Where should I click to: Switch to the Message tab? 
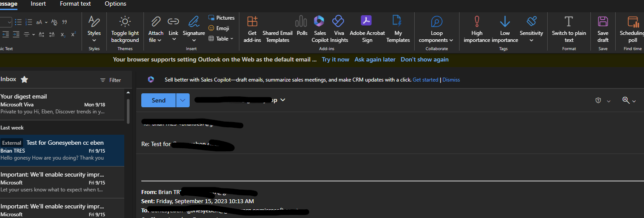(9, 4)
